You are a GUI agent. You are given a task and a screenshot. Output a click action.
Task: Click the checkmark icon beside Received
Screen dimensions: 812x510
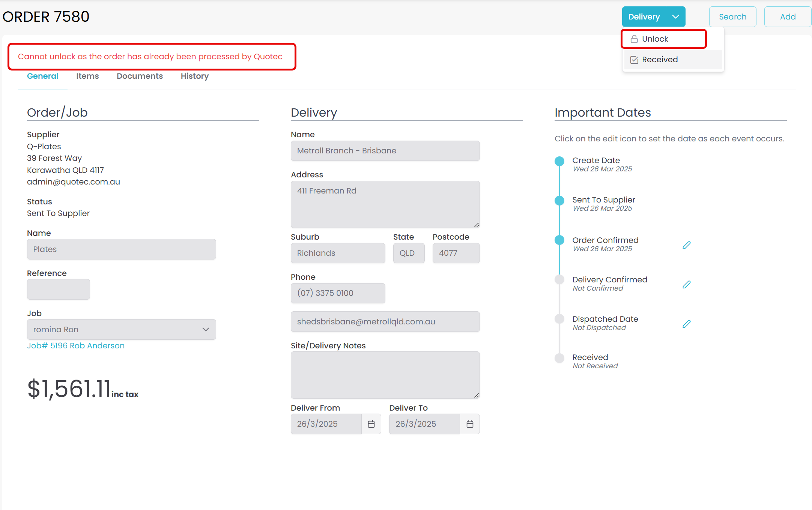tap(634, 60)
